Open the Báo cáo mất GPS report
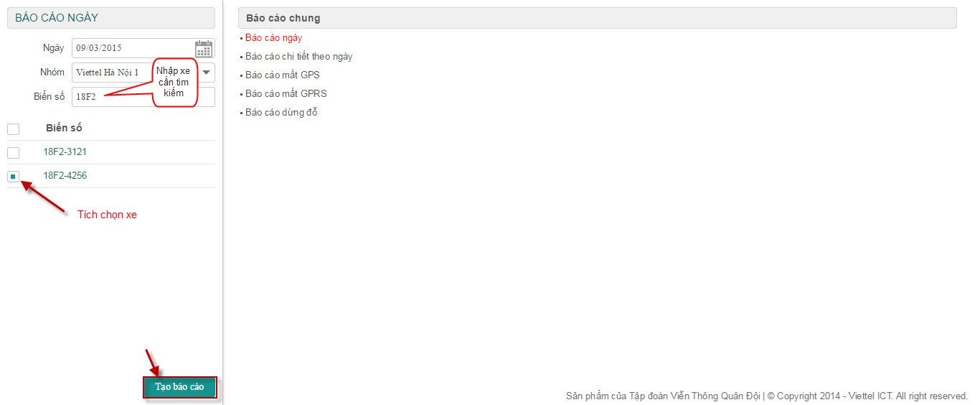Viewport: 980px width, 405px height. coord(283,75)
